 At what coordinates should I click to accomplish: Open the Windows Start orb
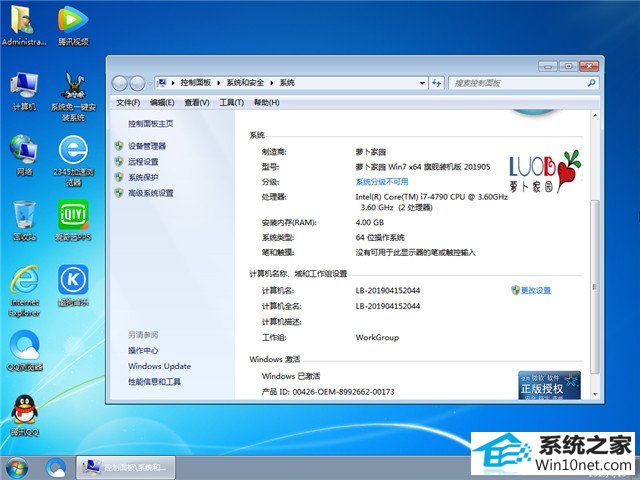(17, 468)
